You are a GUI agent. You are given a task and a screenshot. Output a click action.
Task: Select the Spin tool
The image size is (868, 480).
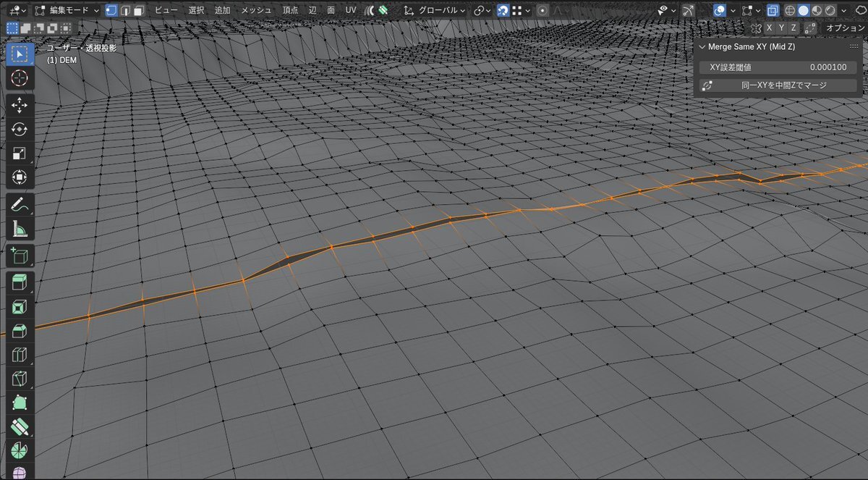(x=20, y=450)
